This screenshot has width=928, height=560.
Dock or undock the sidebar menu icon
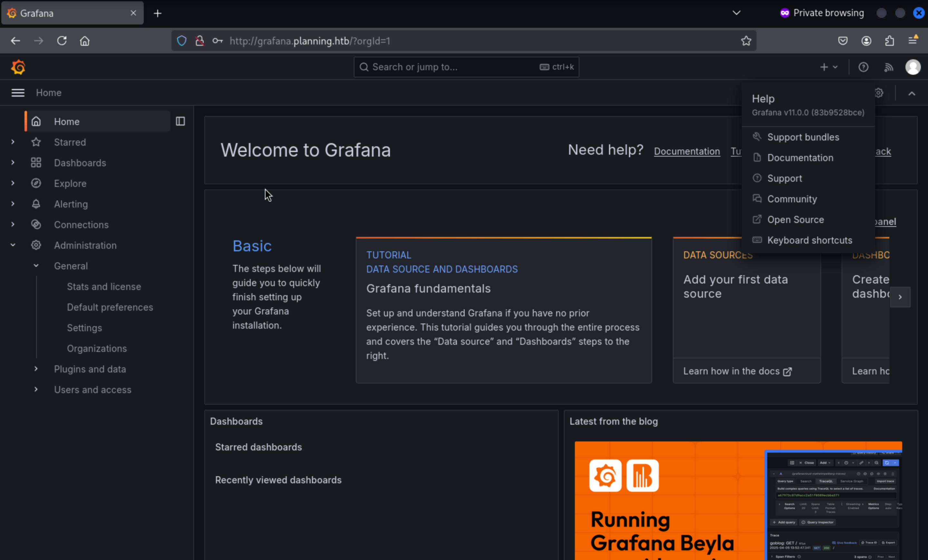(x=180, y=121)
